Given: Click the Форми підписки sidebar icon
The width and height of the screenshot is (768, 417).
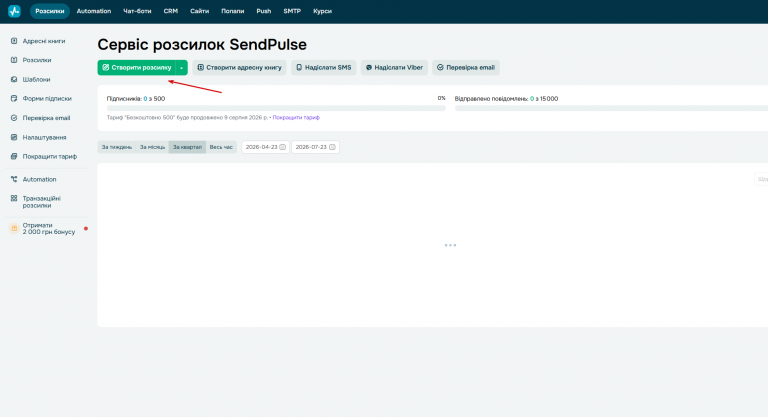Looking at the screenshot, I should coord(14,98).
